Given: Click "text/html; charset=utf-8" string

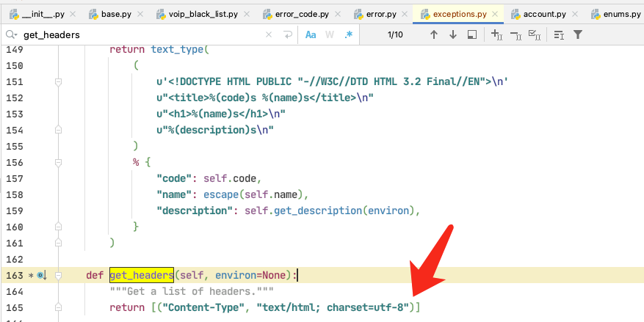Looking at the screenshot, I should (333, 307).
